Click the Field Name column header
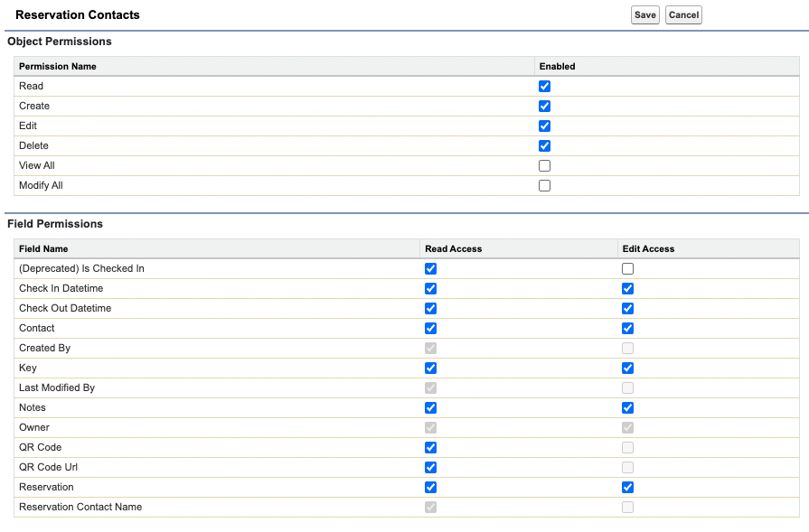Image resolution: width=809 pixels, height=532 pixels. [x=43, y=248]
